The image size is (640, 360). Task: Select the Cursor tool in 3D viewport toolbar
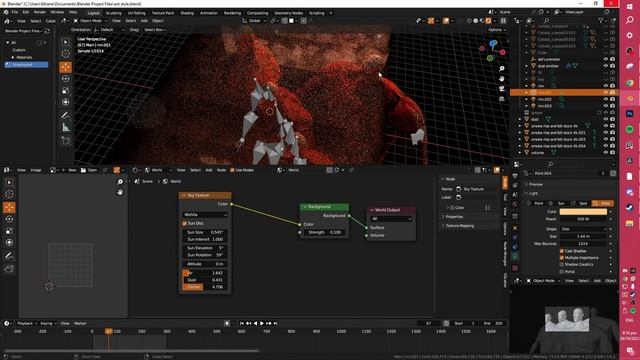click(66, 54)
